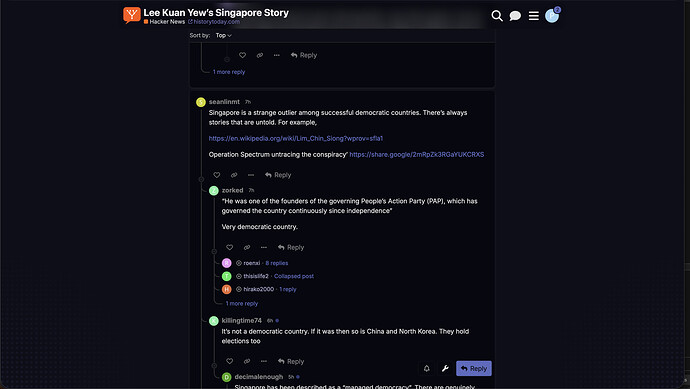Like killingtime74's post with heart icon
This screenshot has width=690, height=389.
[229, 361]
